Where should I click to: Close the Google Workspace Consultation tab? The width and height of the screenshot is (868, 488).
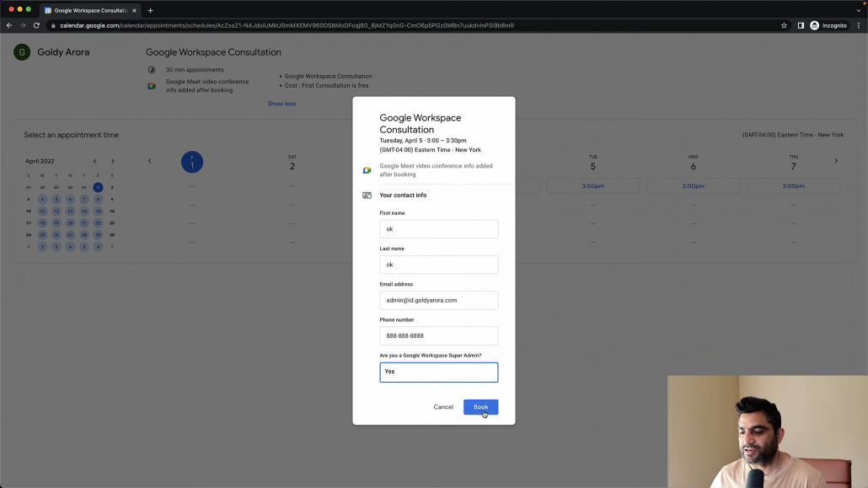(134, 10)
